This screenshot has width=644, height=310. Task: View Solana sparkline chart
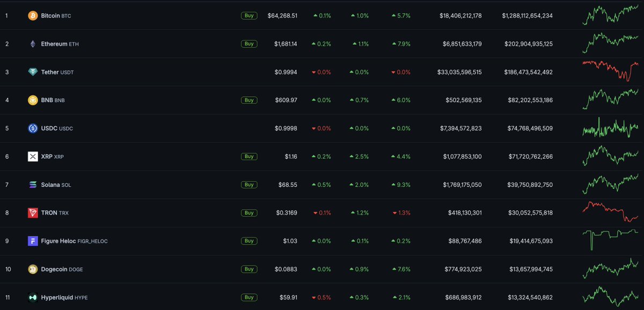point(611,184)
